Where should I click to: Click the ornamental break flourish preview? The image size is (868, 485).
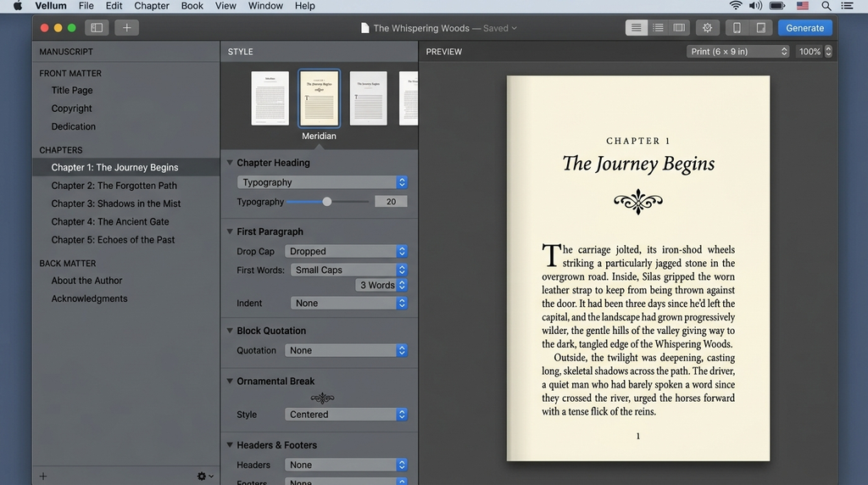pos(322,398)
